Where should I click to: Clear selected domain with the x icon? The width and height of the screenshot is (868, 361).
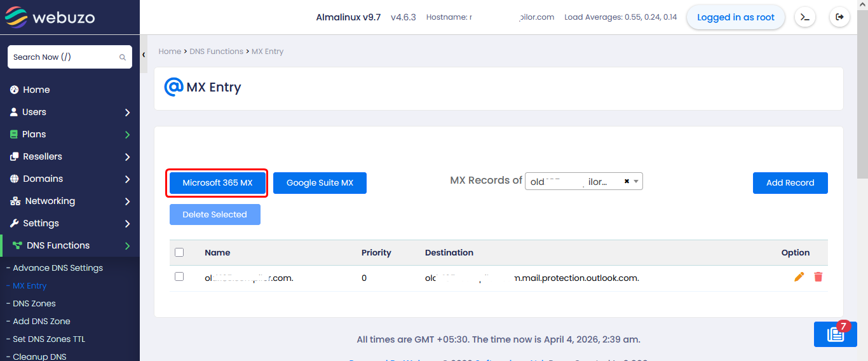pos(627,182)
